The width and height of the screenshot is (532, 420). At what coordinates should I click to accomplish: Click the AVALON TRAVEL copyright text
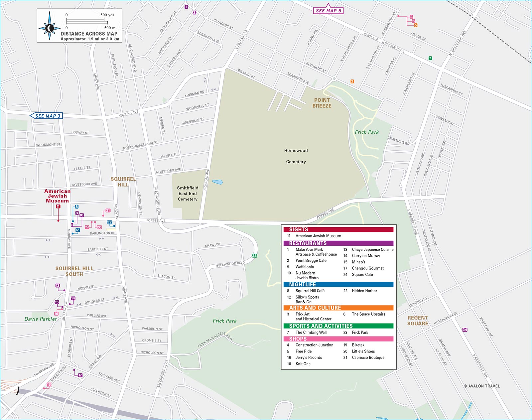pos(482,386)
